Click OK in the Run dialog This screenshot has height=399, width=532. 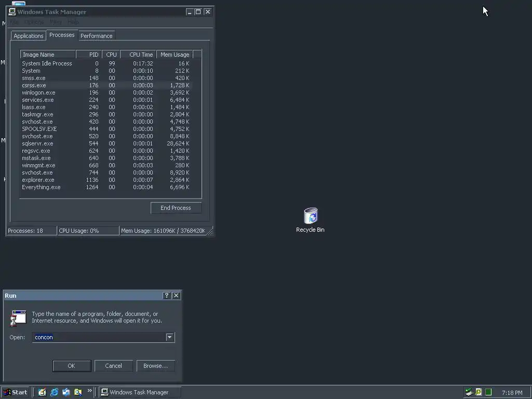(x=72, y=366)
